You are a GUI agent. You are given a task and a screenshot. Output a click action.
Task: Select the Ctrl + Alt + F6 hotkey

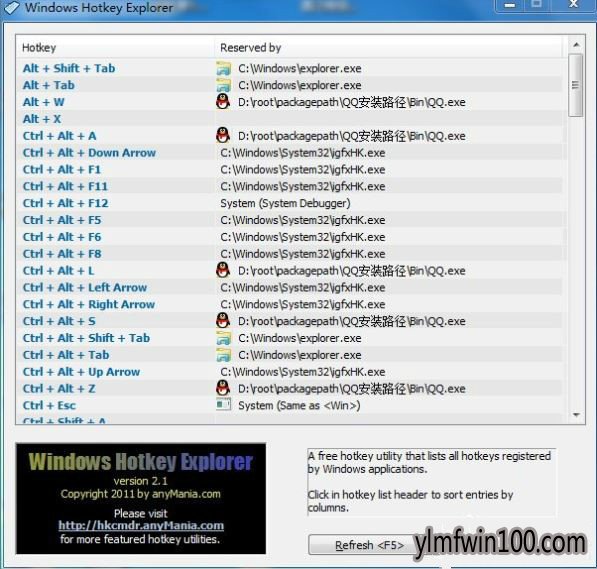[62, 237]
